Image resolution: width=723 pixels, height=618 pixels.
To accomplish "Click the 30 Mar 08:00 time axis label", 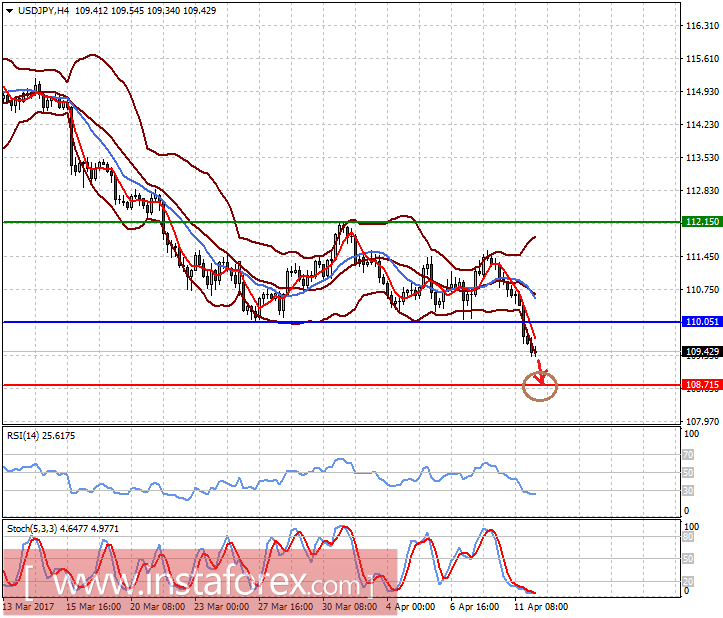I will tap(349, 607).
